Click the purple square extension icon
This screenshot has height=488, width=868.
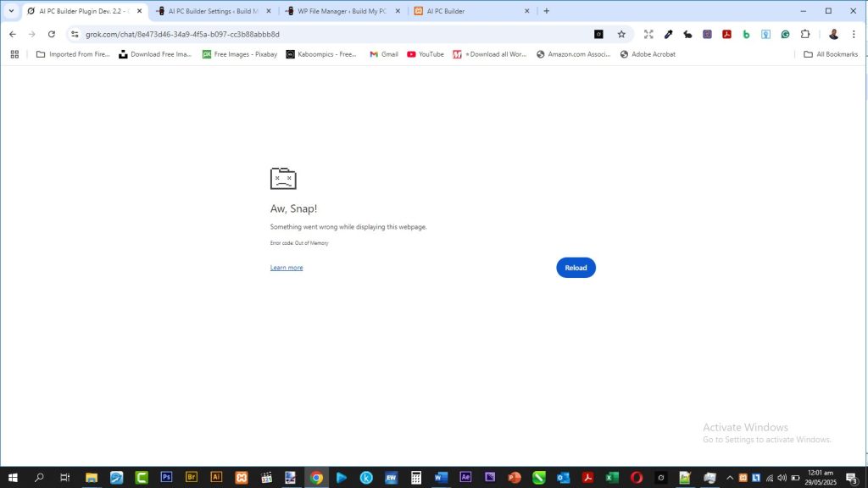coord(707,34)
